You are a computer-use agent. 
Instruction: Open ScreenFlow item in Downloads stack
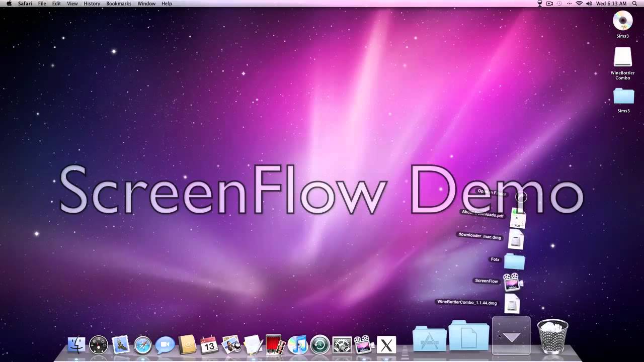coord(512,282)
